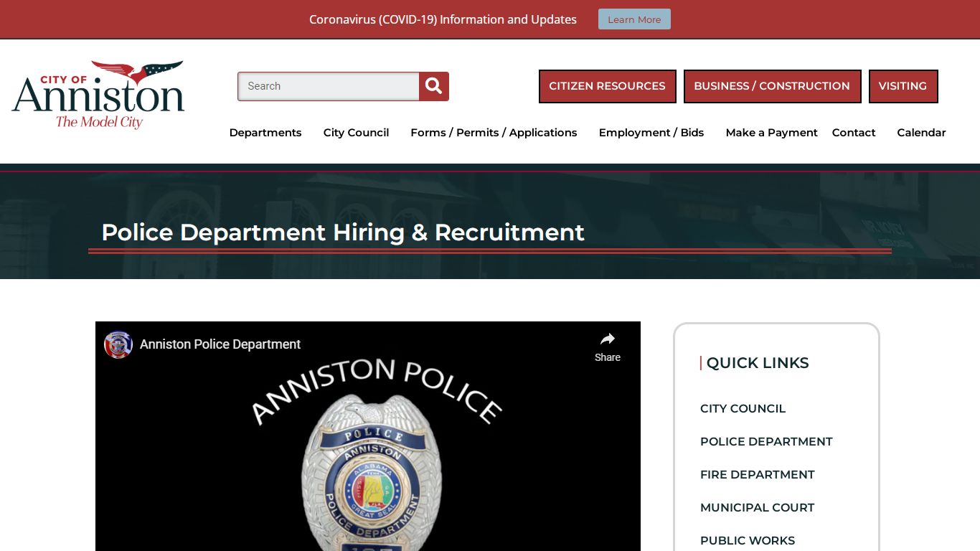This screenshot has width=980, height=551.
Task: Go home via City of Anniston logo
Action: [98, 95]
